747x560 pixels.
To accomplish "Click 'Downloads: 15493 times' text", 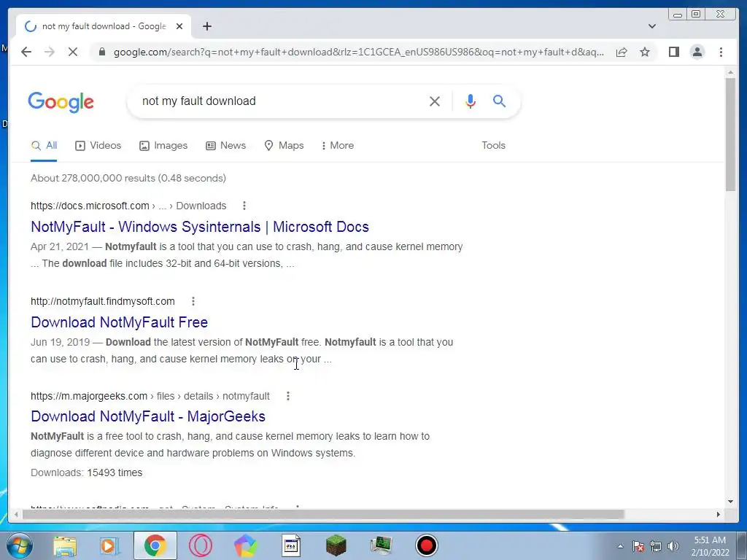I will tap(86, 472).
